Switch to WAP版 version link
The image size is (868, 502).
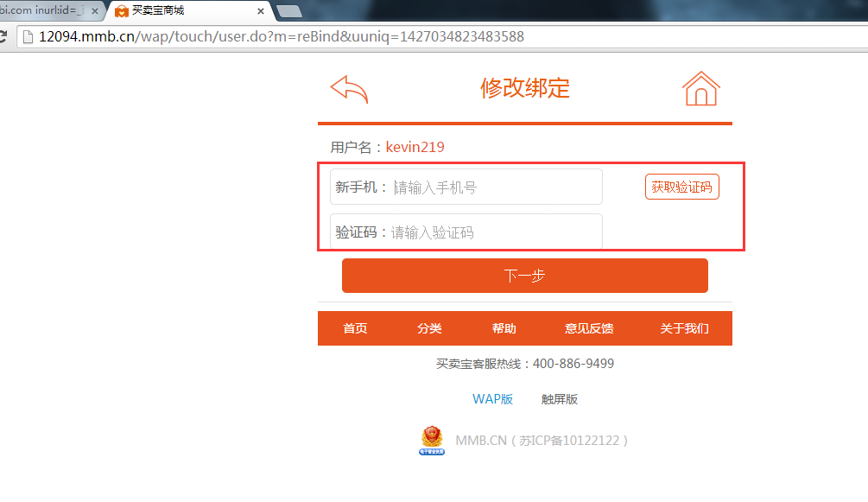tap(492, 399)
